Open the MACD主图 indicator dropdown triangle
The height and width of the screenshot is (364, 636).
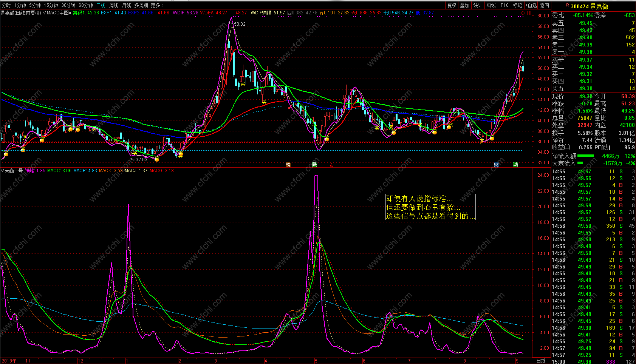click(x=44, y=13)
